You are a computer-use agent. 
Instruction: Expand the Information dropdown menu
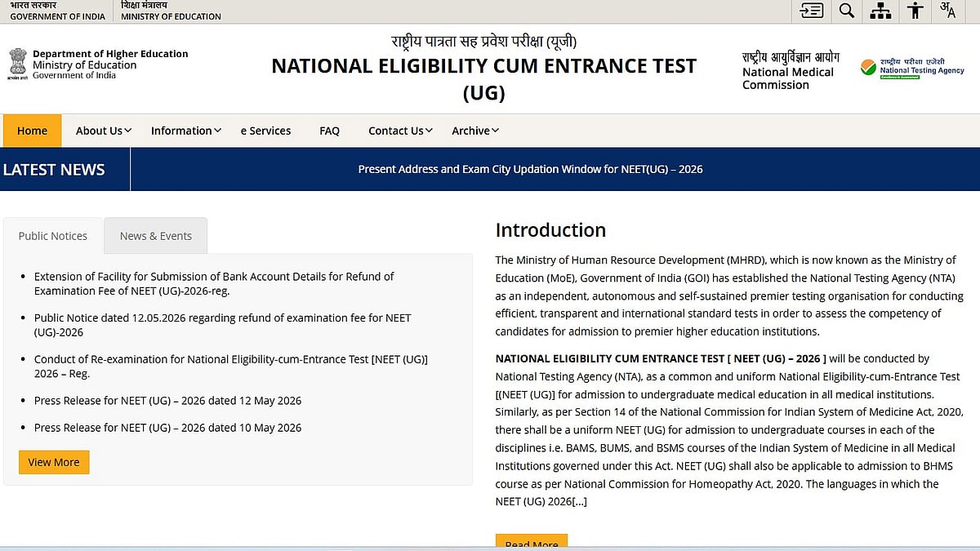click(x=186, y=131)
